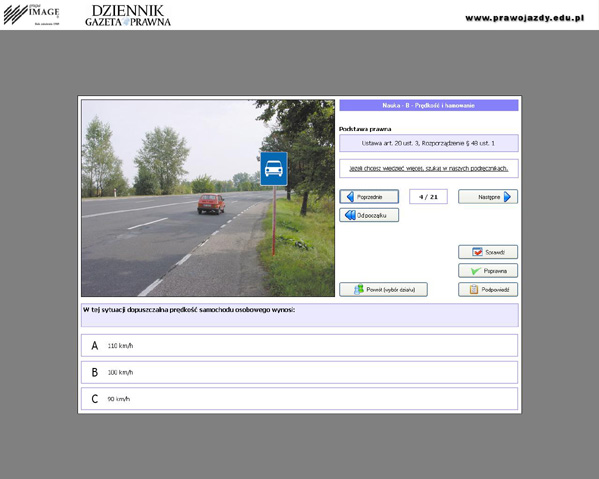Click the blue right arrow on Następne

click(507, 197)
